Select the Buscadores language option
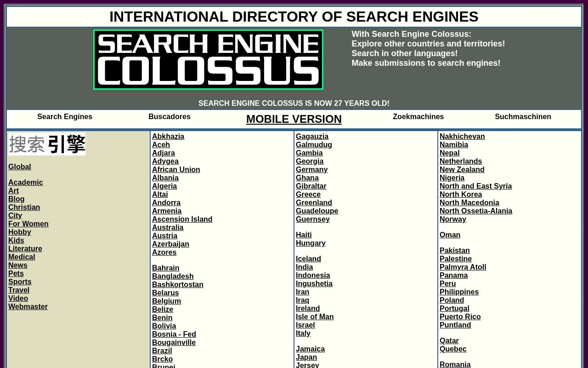This screenshot has width=588, height=368. [x=170, y=117]
